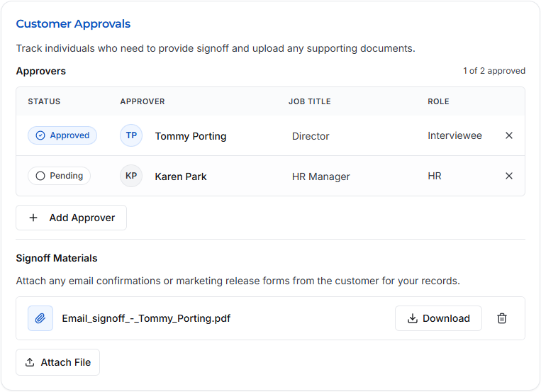Click the ROLE column header

(x=438, y=101)
